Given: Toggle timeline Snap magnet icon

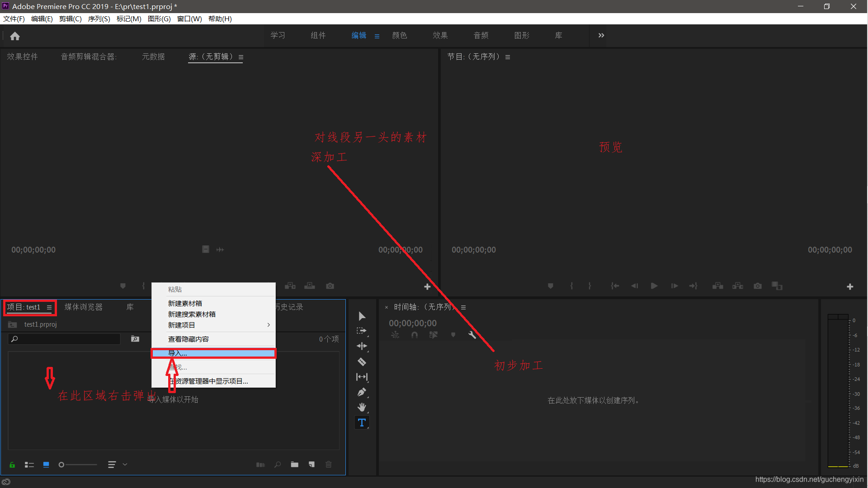Looking at the screenshot, I should (x=415, y=335).
